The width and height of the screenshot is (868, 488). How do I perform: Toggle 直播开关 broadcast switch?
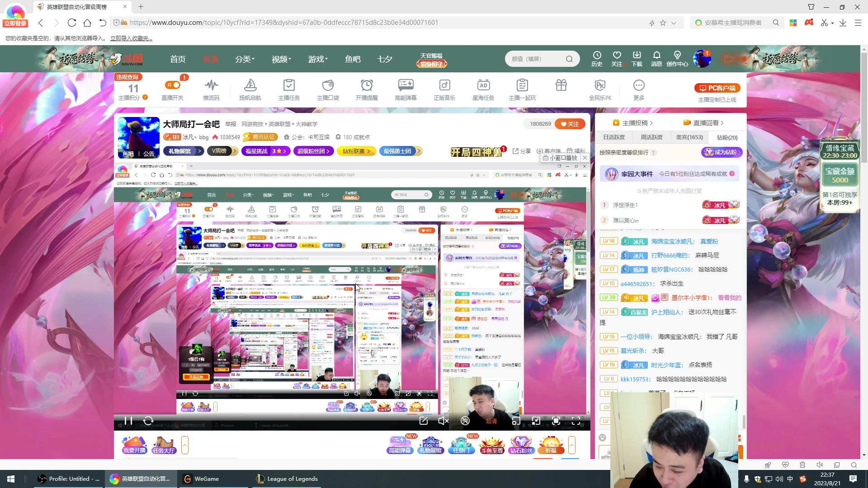[x=173, y=85]
